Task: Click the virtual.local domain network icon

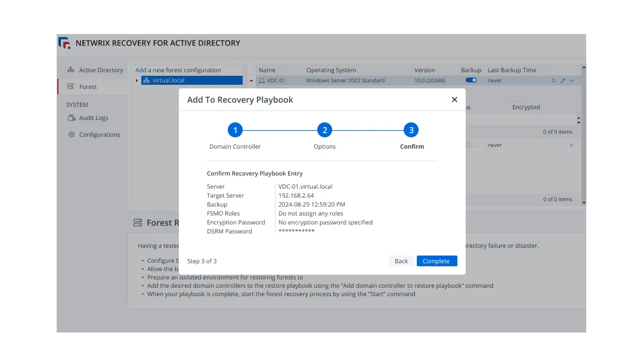Action: tap(147, 81)
